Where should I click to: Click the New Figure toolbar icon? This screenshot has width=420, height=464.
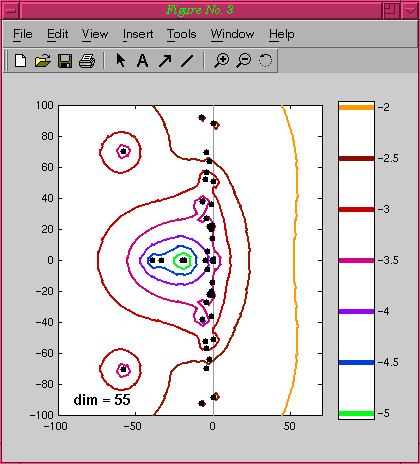21,61
